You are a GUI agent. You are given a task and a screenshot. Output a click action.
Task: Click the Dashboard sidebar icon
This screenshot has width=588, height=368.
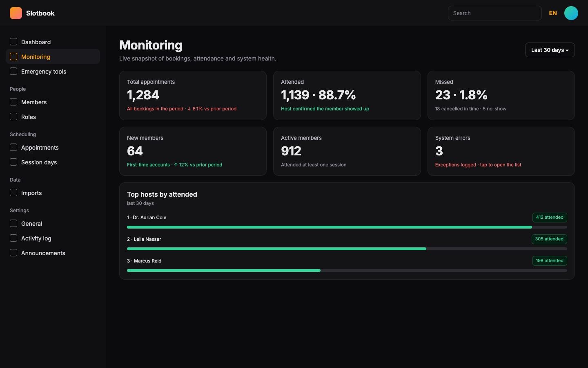[x=13, y=42]
